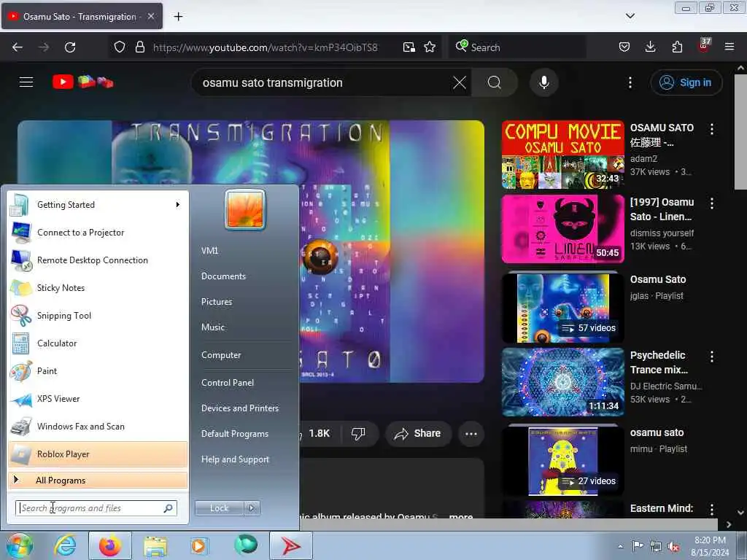Viewport: 747px width, 560px height.
Task: Open Devices and Printers
Action: pyautogui.click(x=239, y=408)
